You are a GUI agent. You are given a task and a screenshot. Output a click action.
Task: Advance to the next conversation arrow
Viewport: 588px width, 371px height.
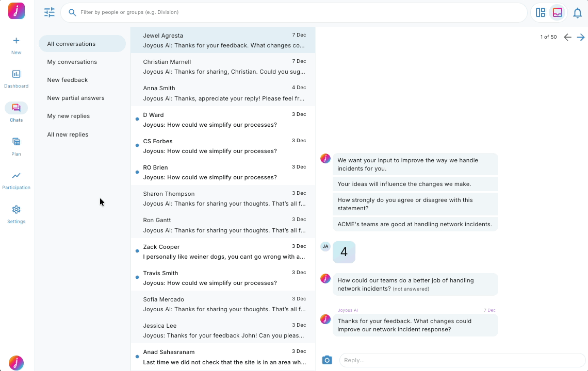pyautogui.click(x=581, y=37)
